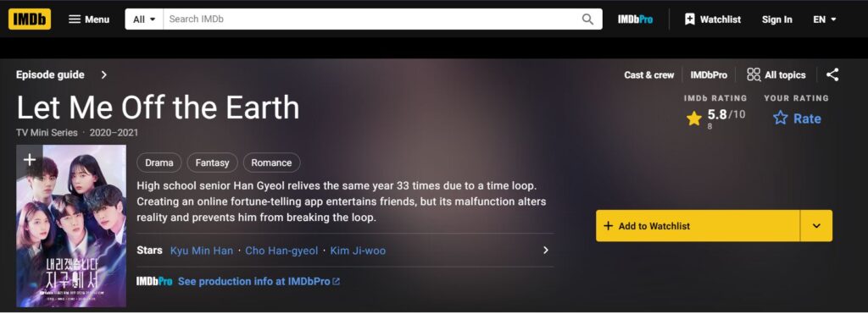868x314 pixels.
Task: Add poster to watchlist with plus ribbon
Action: pyautogui.click(x=29, y=160)
